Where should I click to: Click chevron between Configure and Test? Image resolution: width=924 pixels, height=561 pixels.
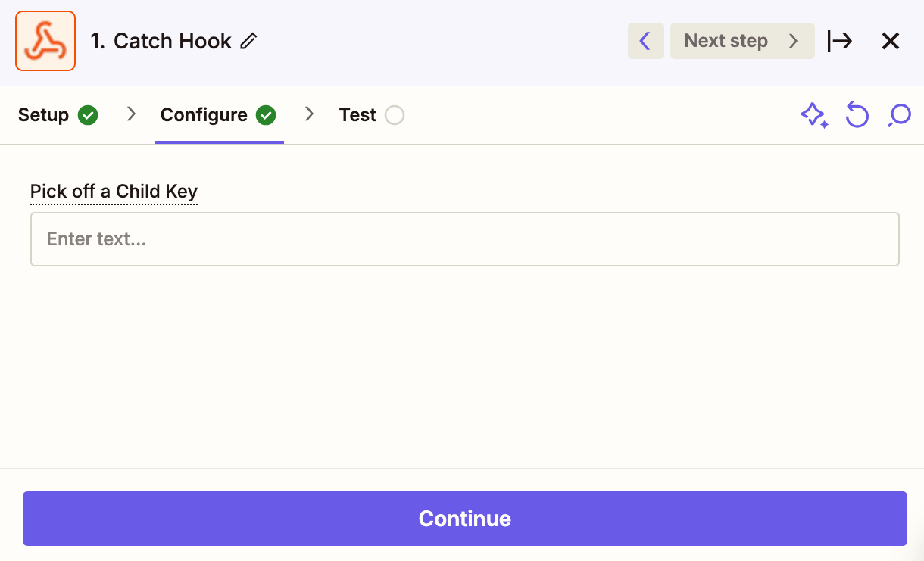click(x=309, y=114)
